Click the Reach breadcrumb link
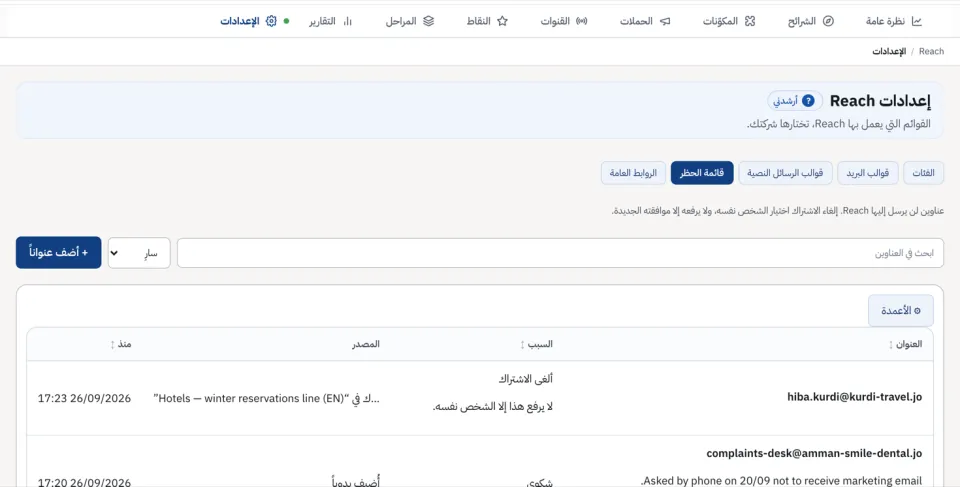Image resolution: width=960 pixels, height=487 pixels. click(931, 51)
